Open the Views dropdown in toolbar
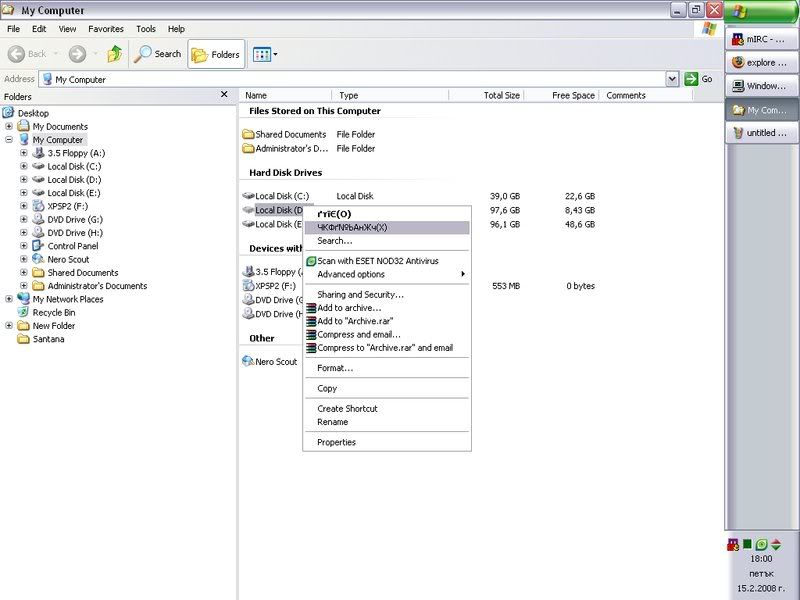 265,54
